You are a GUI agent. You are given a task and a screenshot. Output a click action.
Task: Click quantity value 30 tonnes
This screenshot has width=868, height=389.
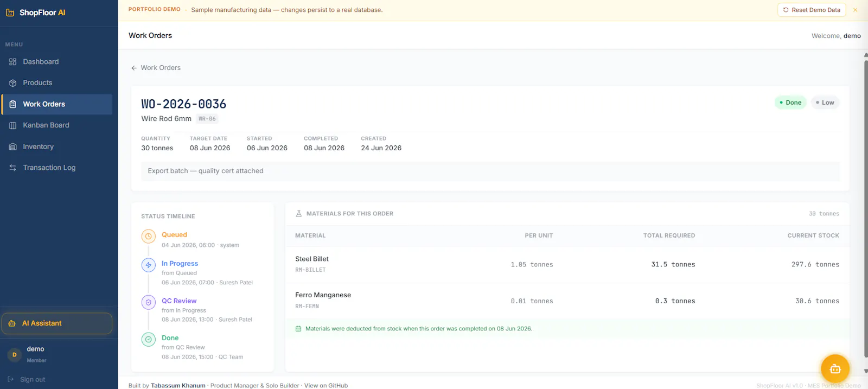[x=157, y=148]
